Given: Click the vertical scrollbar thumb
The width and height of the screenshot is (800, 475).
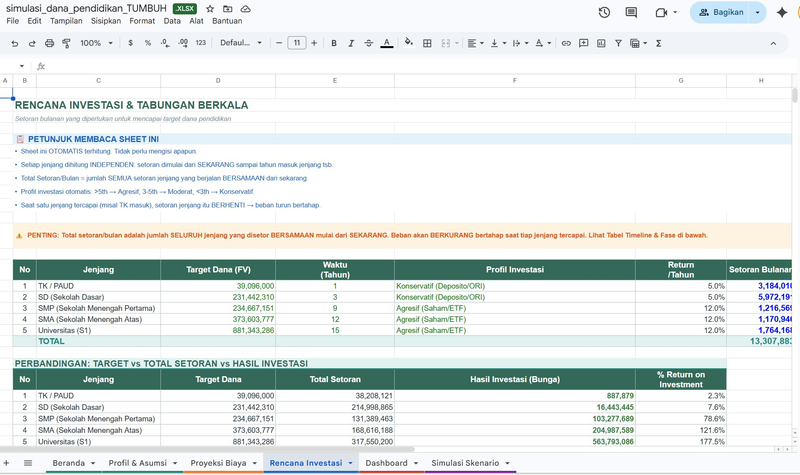Looking at the screenshot, I should (794, 95).
